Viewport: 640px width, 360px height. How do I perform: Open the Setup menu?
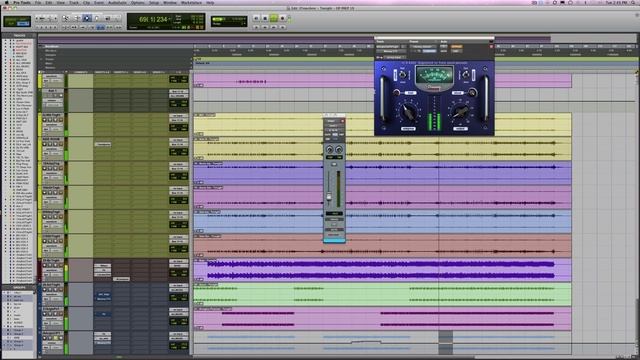point(154,2)
